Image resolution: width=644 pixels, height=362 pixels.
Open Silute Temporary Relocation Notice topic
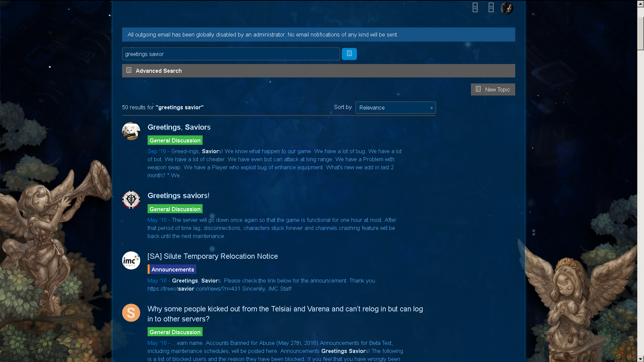[x=212, y=256]
